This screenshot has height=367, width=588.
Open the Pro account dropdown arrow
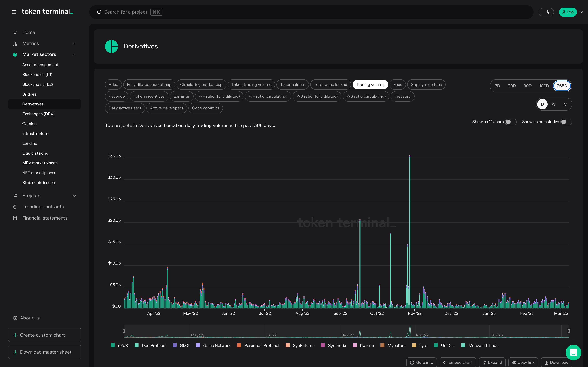[581, 12]
